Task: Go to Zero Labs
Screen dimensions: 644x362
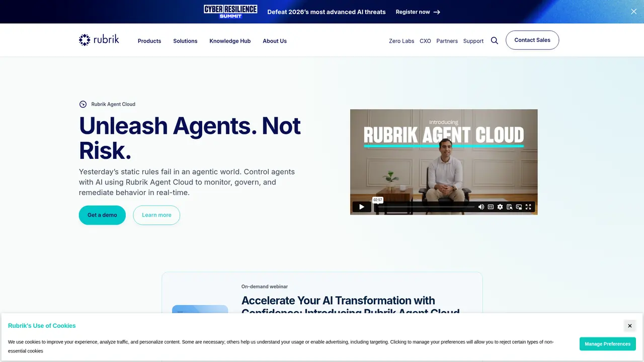Action: click(401, 41)
